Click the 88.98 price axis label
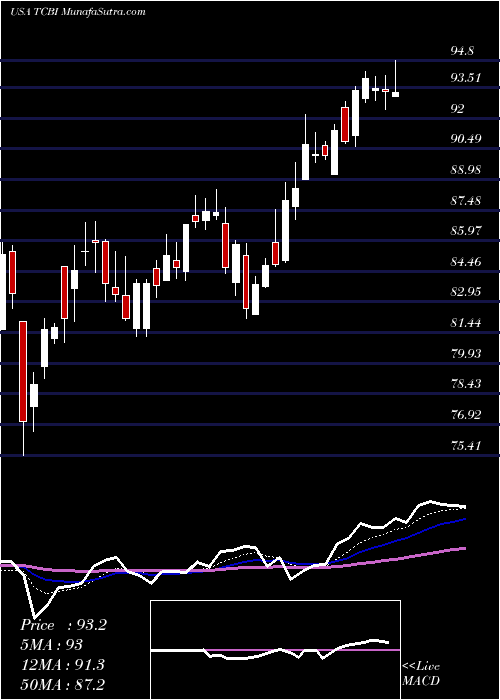This screenshot has width=500, height=700. coord(465,170)
